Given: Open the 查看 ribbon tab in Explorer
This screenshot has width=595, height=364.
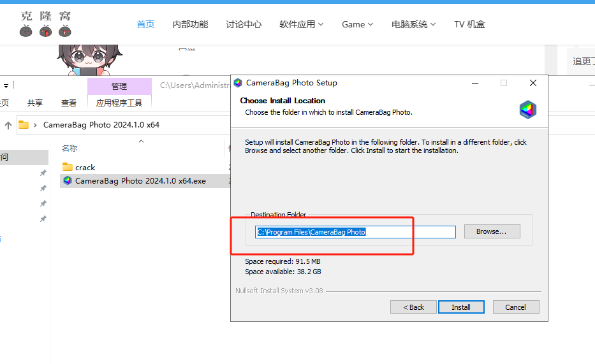Looking at the screenshot, I should [69, 103].
